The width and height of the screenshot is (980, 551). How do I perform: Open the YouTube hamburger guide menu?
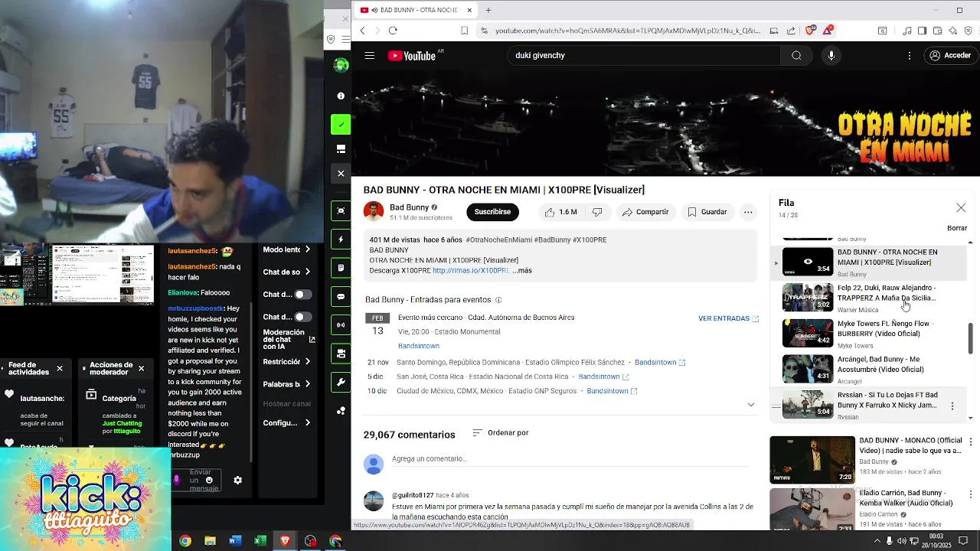(x=370, y=56)
